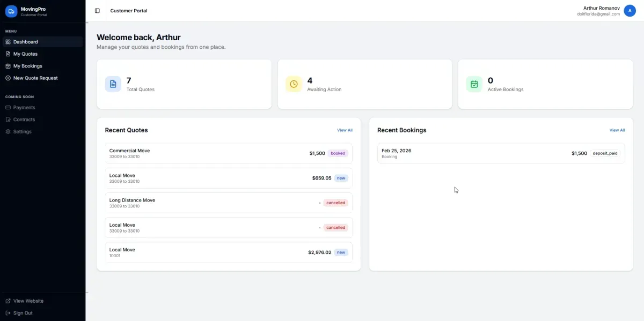Click the Settings gear icon in sidebar
This screenshot has height=321, width=644.
(x=8, y=132)
